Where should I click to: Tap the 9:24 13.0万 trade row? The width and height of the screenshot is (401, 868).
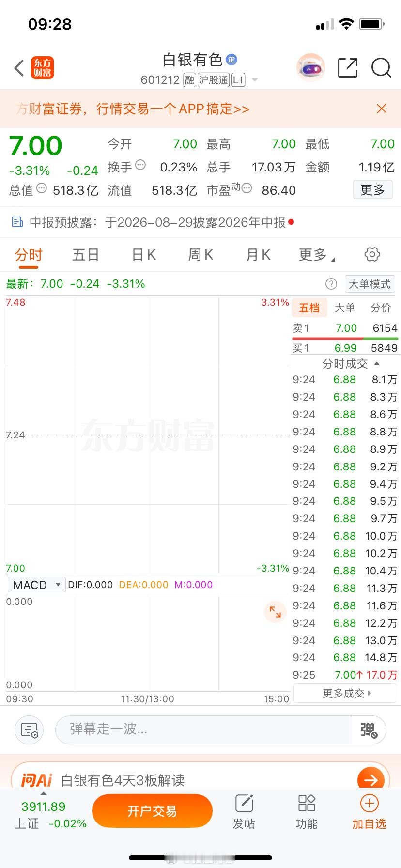[345, 640]
